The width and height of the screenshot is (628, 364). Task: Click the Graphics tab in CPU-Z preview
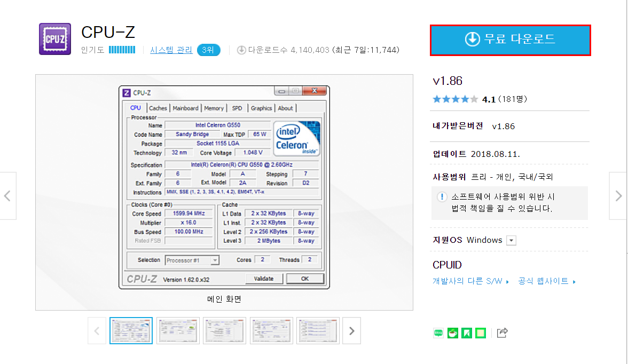point(261,108)
